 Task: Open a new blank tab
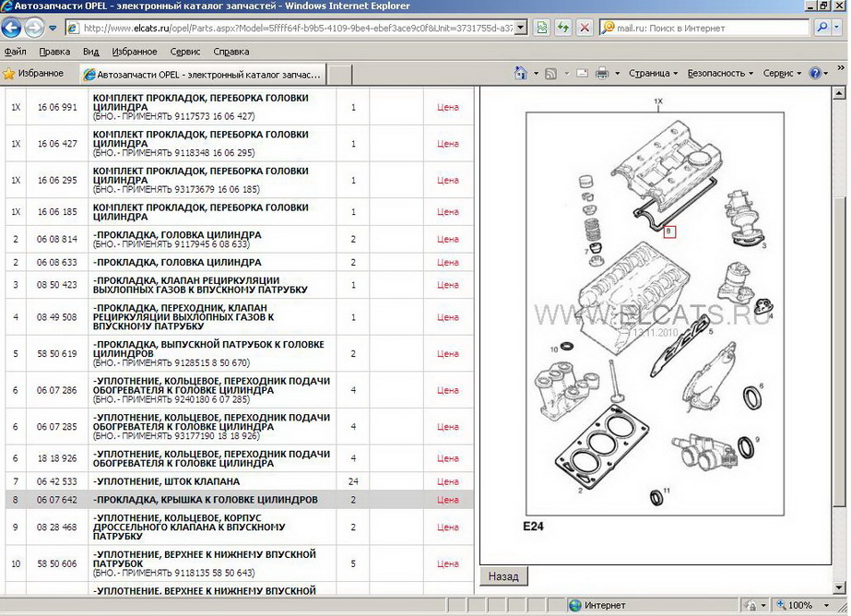click(x=339, y=75)
